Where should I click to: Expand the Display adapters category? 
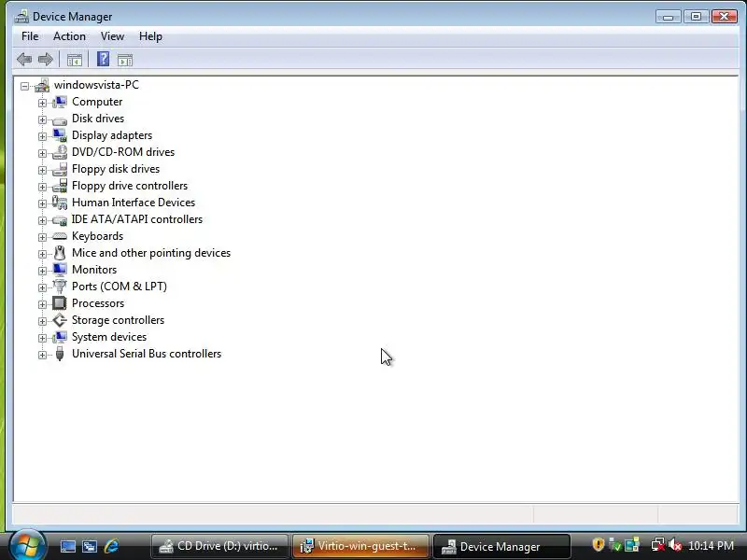[x=42, y=136]
